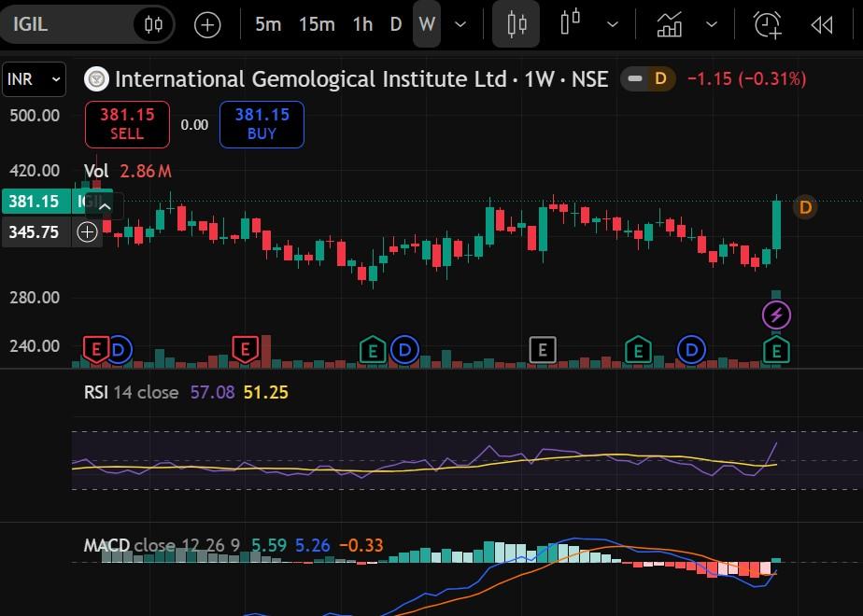The width and height of the screenshot is (863, 616).
Task: Open symbol search on IGIL
Action: pos(30,25)
